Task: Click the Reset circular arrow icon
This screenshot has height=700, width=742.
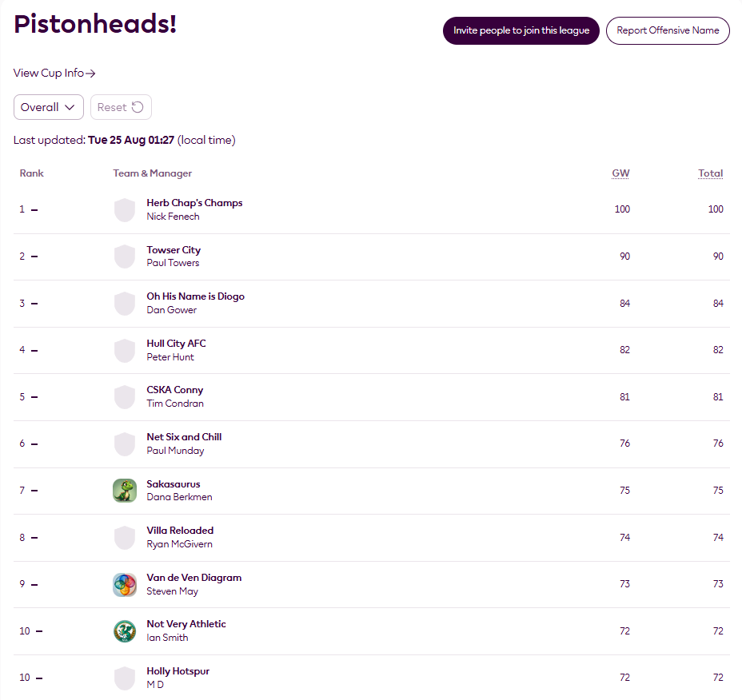Action: tap(138, 107)
